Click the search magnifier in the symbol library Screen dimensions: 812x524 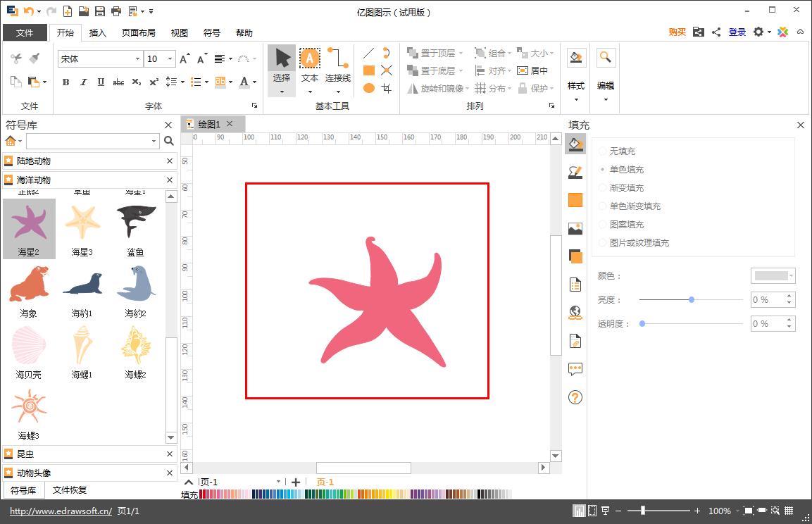click(x=168, y=141)
